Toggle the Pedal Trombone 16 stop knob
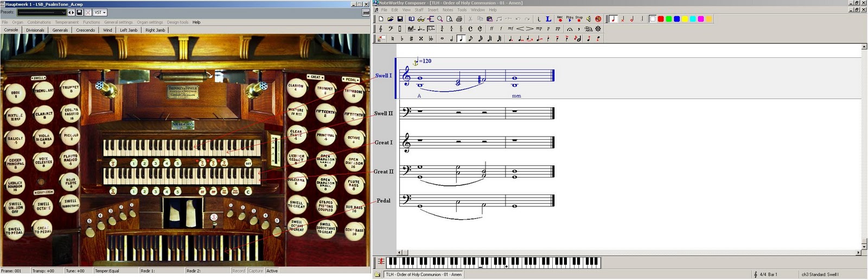 (x=354, y=94)
